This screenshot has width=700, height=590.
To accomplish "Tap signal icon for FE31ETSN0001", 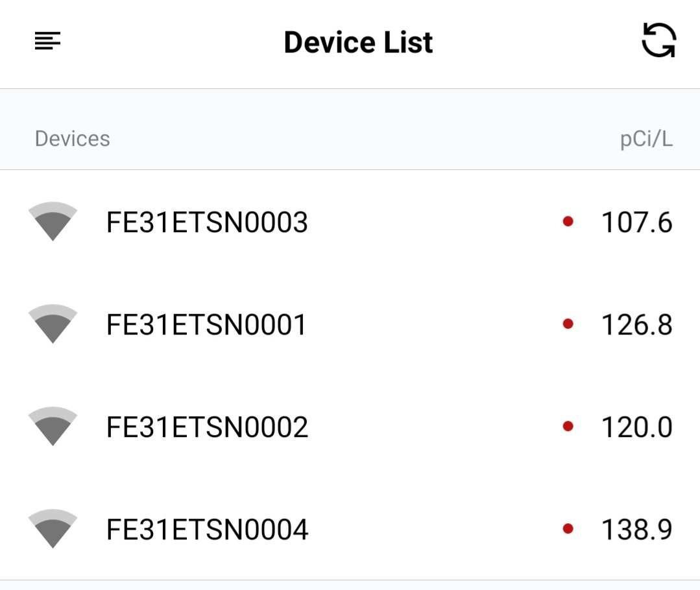I will pyautogui.click(x=53, y=324).
